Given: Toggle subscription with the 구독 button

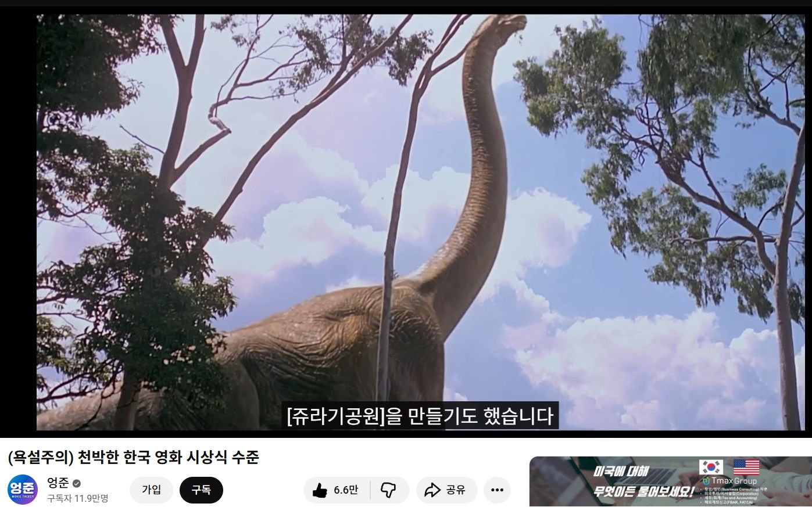Looking at the screenshot, I should click(201, 490).
